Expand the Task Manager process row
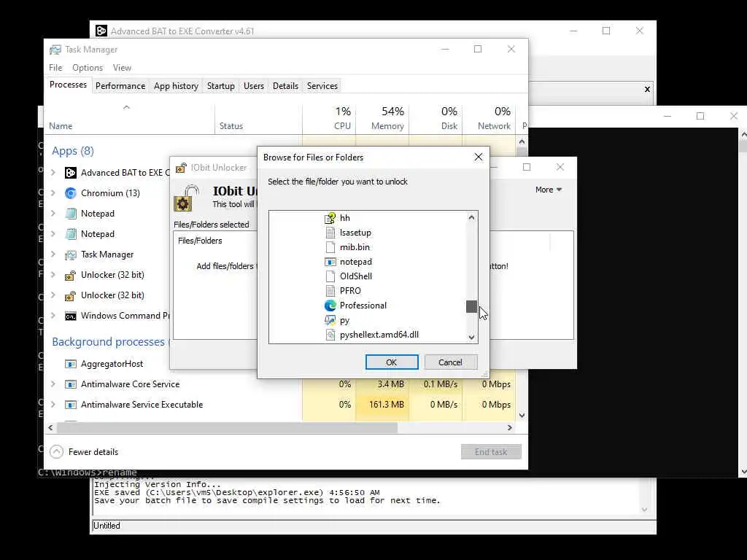This screenshot has width=747, height=560. click(53, 254)
